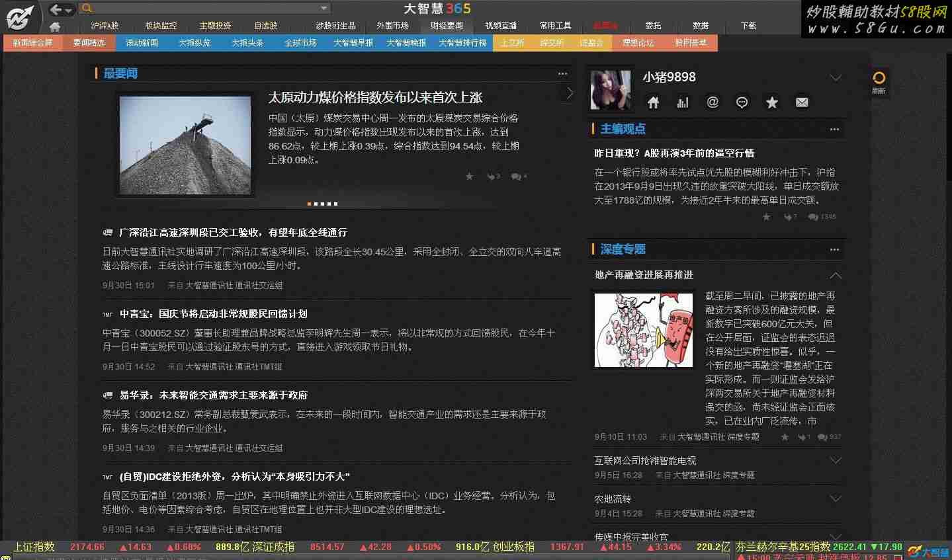This screenshot has height=560, width=952.
Task: Switch to the 理想论坛 tab
Action: coord(638,43)
